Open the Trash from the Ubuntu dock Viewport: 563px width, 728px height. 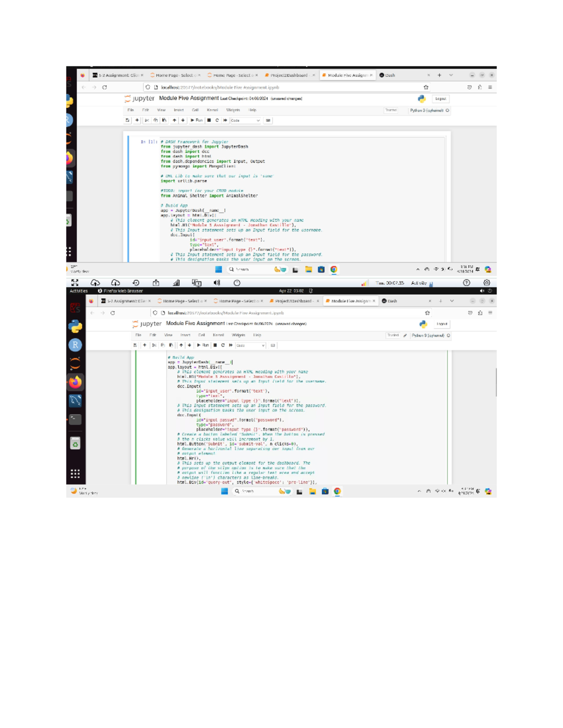coord(75,443)
